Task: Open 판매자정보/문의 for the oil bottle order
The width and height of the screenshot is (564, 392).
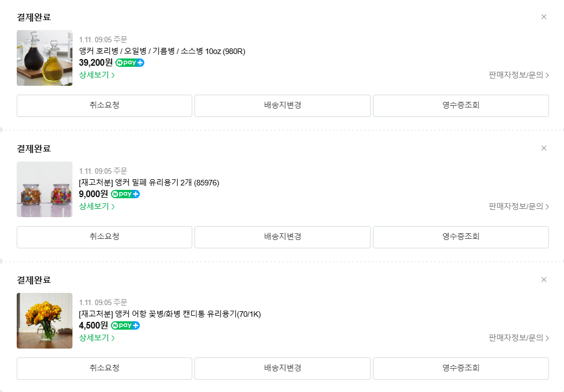Action: click(519, 75)
